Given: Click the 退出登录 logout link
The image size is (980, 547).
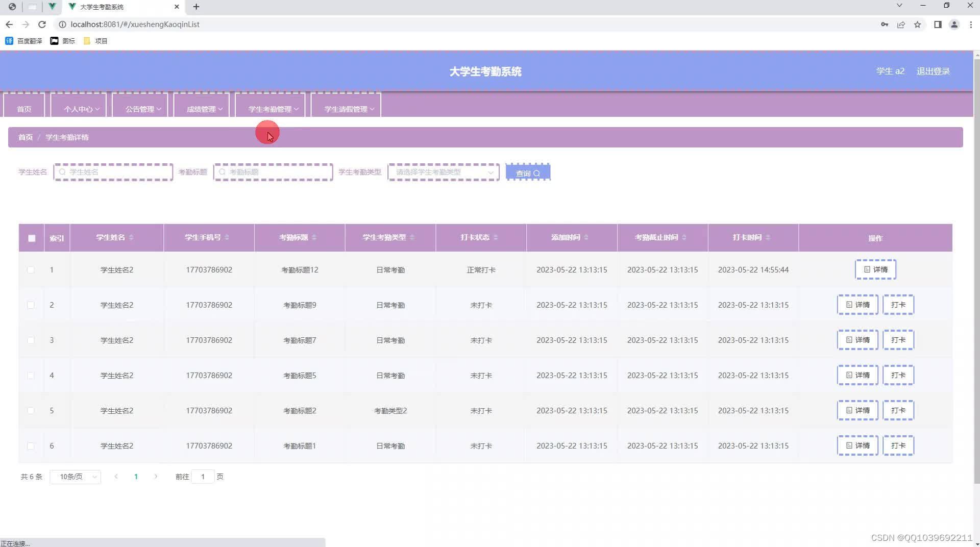Looking at the screenshot, I should click(x=933, y=71).
